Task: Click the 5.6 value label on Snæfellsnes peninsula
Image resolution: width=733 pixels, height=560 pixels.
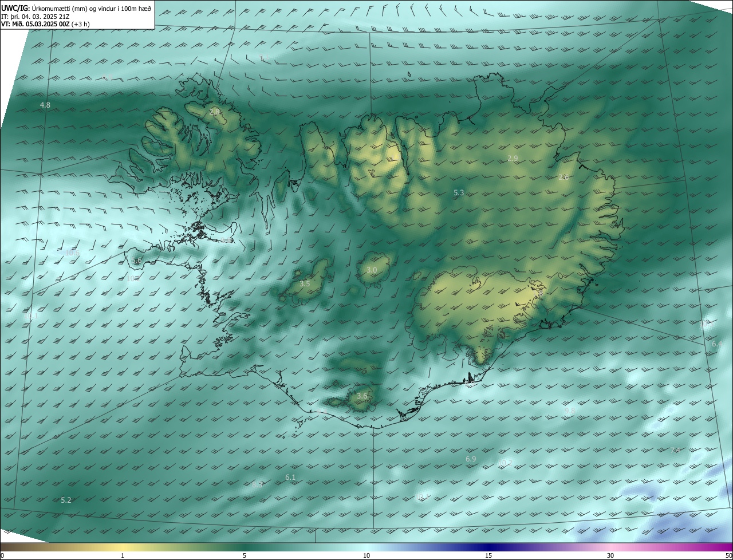Action: tap(136, 261)
